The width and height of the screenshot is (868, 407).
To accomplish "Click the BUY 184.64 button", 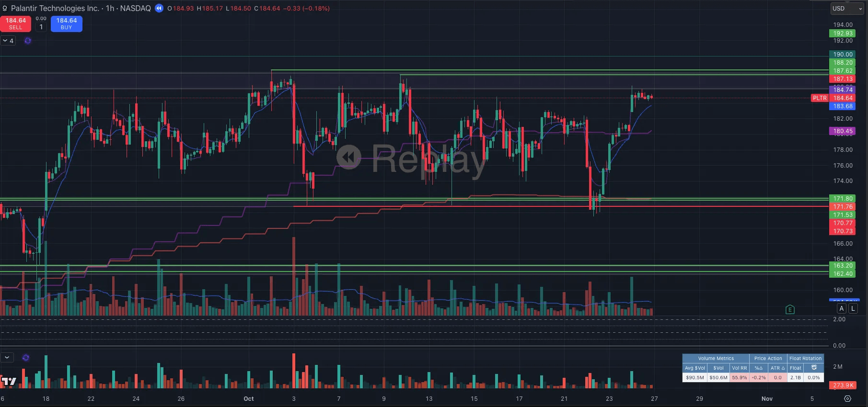I will (67, 23).
